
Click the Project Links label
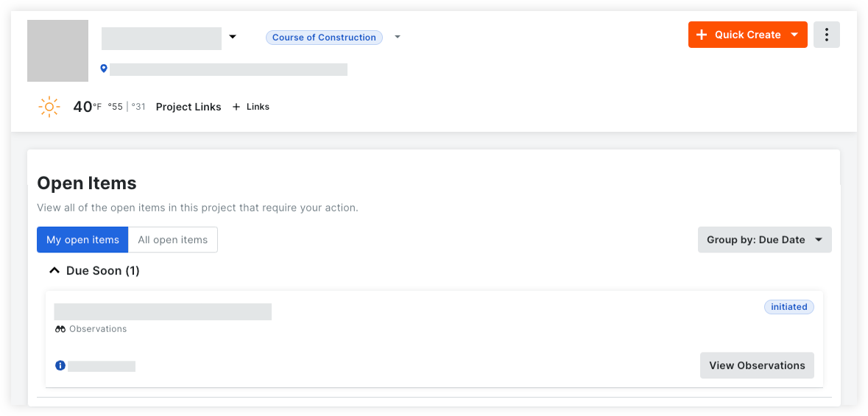[x=188, y=107]
